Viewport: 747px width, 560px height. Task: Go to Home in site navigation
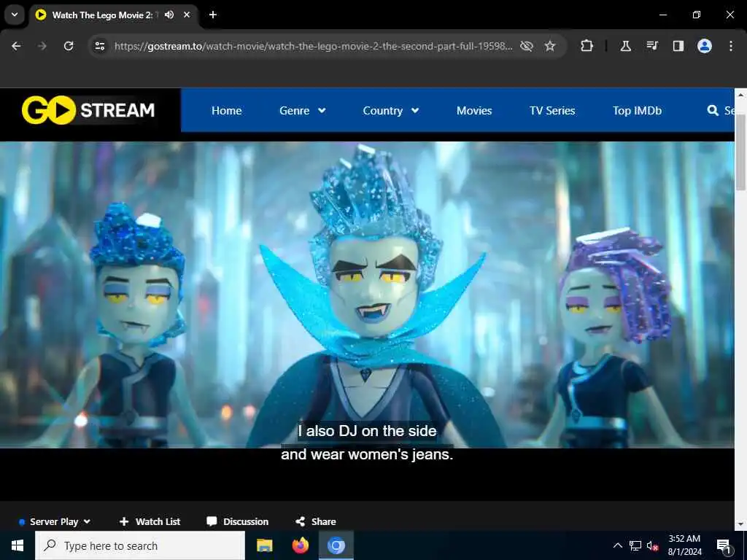(227, 111)
